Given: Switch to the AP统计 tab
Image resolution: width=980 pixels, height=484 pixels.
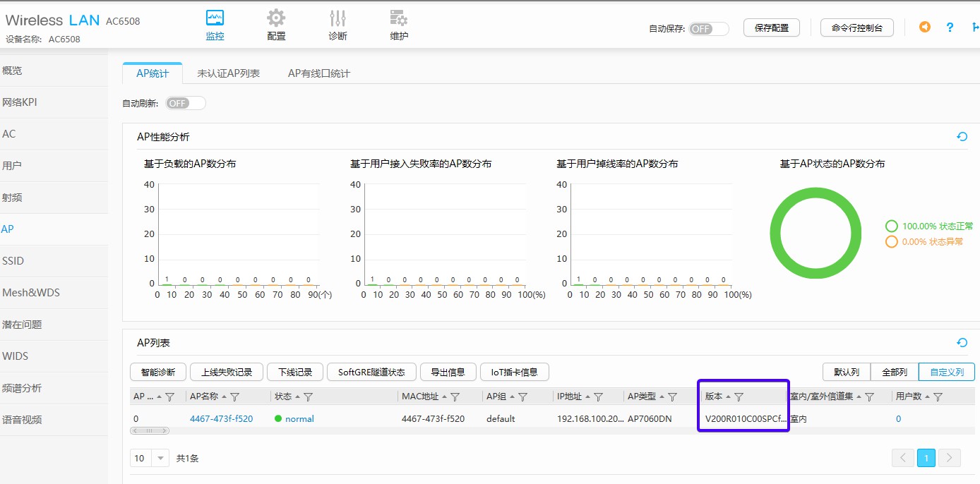Looking at the screenshot, I should (153, 73).
